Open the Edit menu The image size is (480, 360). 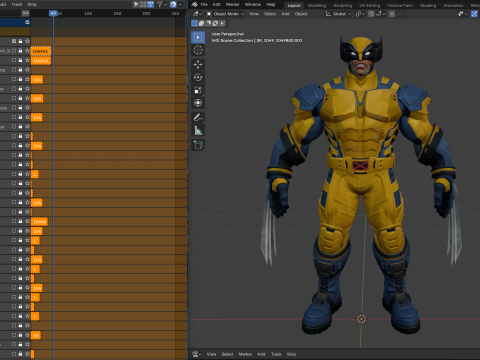pos(217,4)
